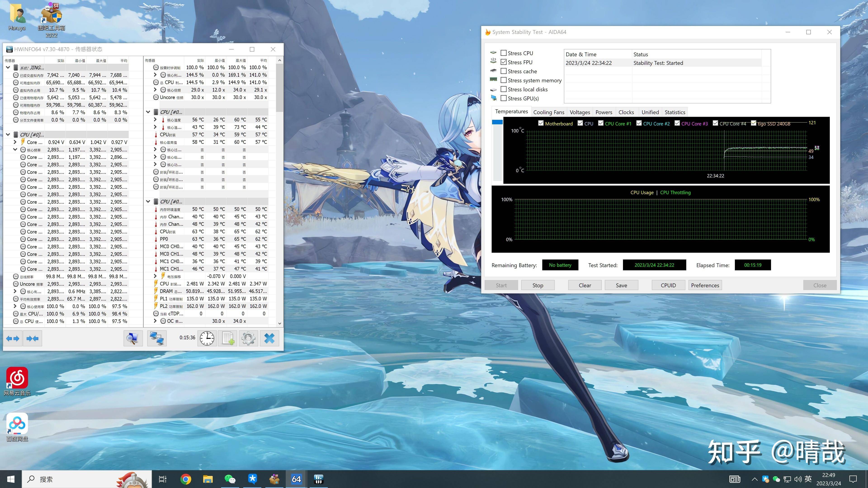Click volume icon in system tray

tap(797, 479)
